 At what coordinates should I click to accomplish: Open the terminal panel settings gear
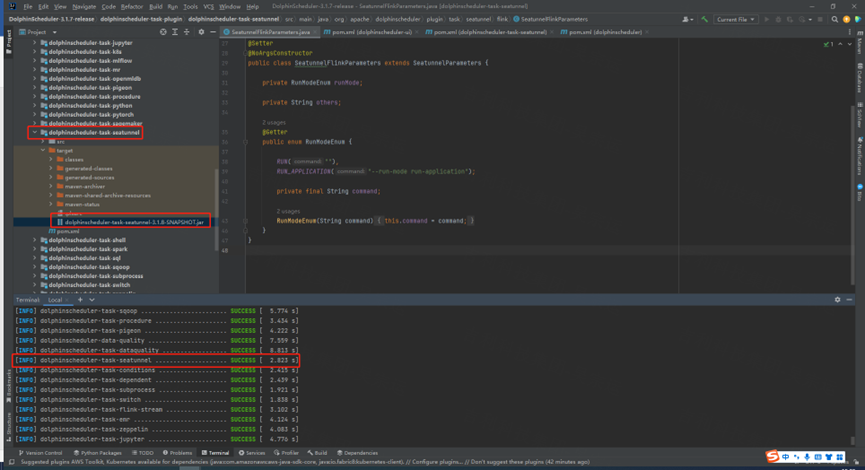(837, 299)
